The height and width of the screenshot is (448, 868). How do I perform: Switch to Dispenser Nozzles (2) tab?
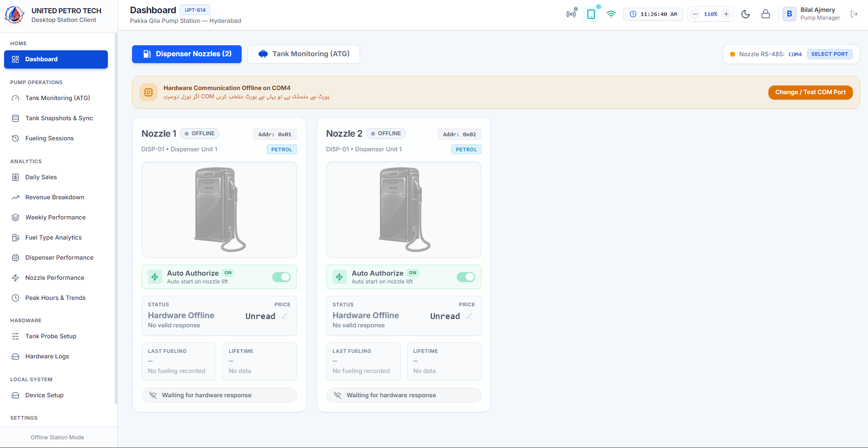pos(187,54)
